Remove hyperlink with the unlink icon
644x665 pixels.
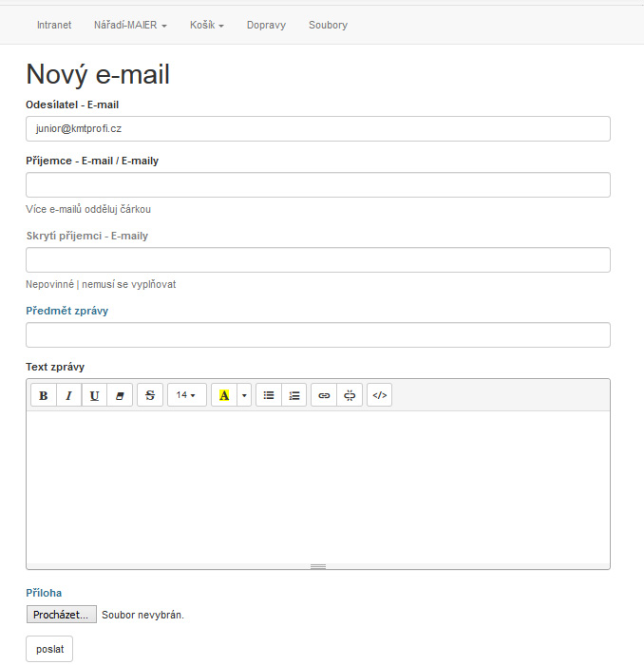[x=350, y=395]
